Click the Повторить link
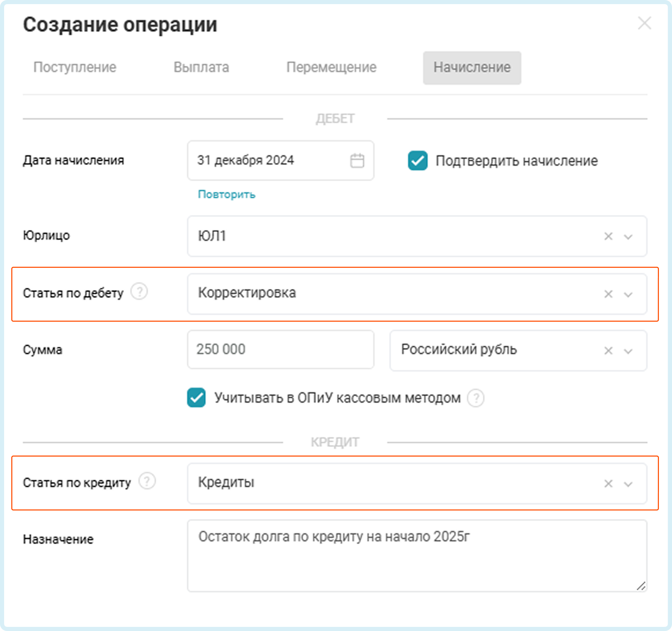 pyautogui.click(x=226, y=195)
